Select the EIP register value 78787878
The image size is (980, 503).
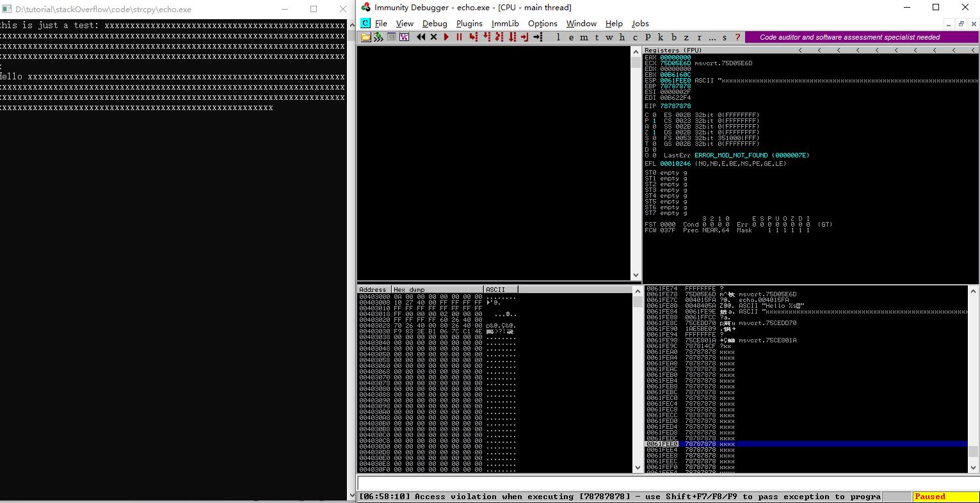[675, 106]
